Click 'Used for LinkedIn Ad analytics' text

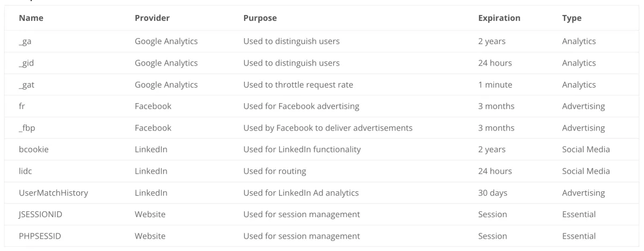(301, 193)
